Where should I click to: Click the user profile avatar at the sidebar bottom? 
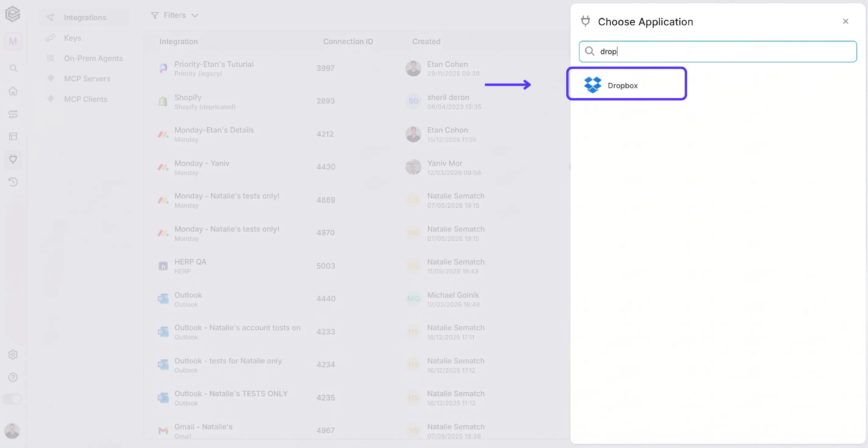pos(12,431)
